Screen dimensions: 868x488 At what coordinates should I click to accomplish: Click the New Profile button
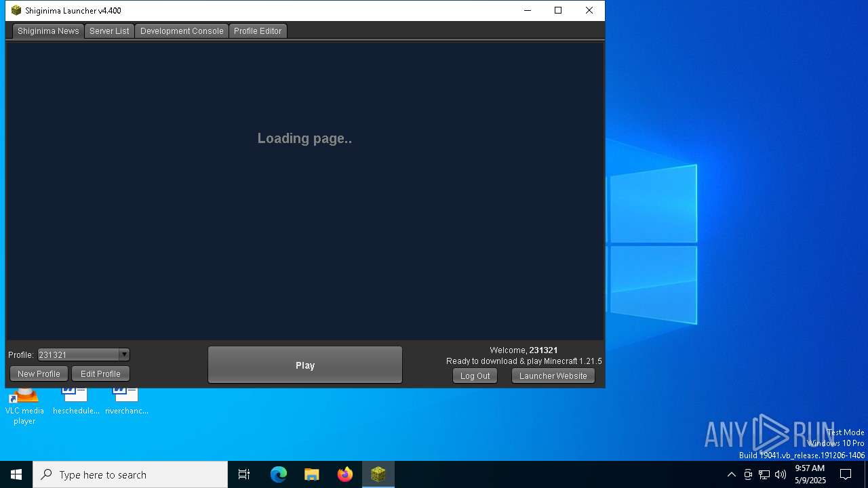click(x=39, y=373)
